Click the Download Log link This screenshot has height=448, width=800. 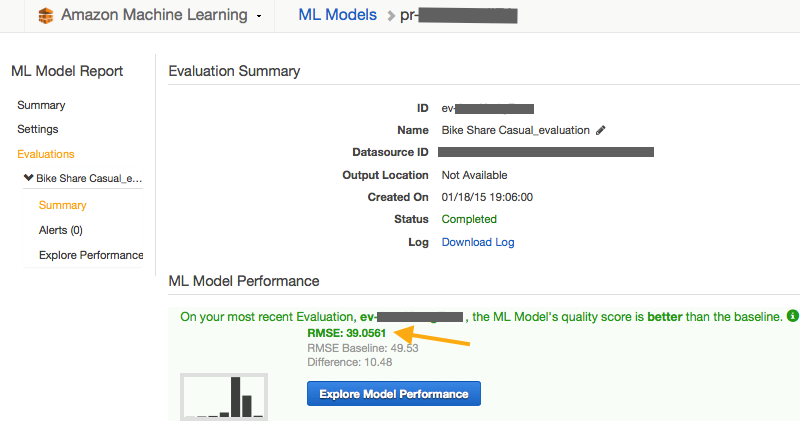[x=478, y=242]
